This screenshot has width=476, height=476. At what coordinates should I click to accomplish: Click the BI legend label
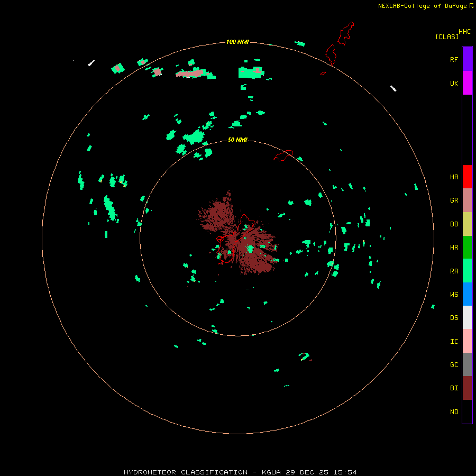pyautogui.click(x=454, y=388)
